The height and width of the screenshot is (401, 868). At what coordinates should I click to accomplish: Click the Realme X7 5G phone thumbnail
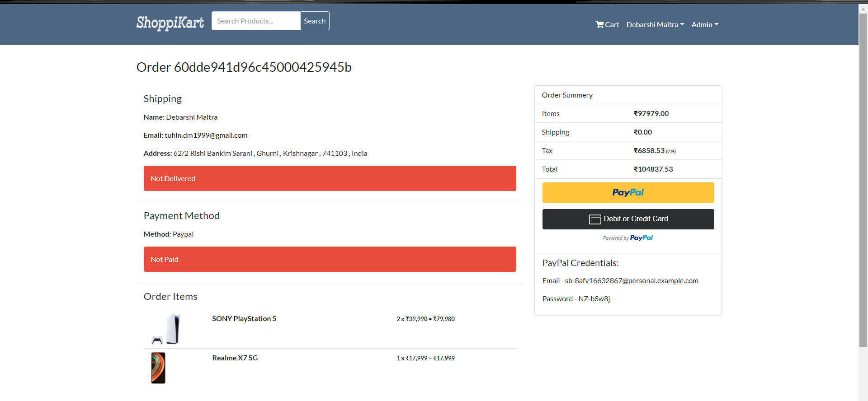pyautogui.click(x=158, y=368)
